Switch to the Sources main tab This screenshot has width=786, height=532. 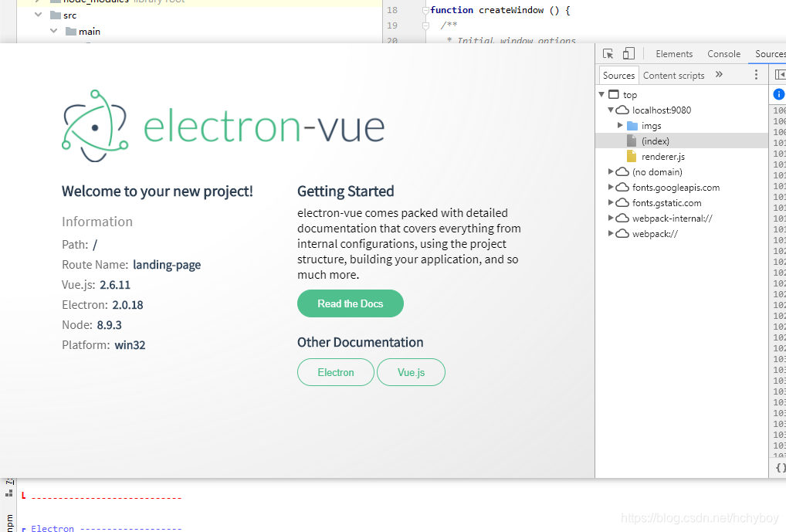pos(770,53)
